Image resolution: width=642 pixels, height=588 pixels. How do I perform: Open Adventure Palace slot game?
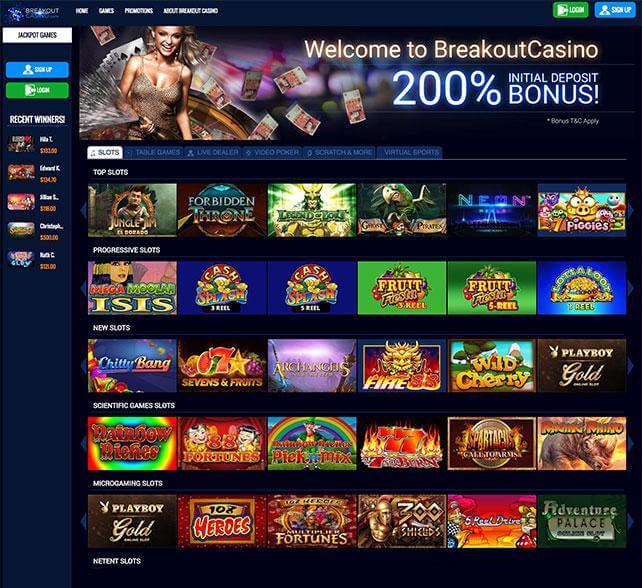pos(581,521)
